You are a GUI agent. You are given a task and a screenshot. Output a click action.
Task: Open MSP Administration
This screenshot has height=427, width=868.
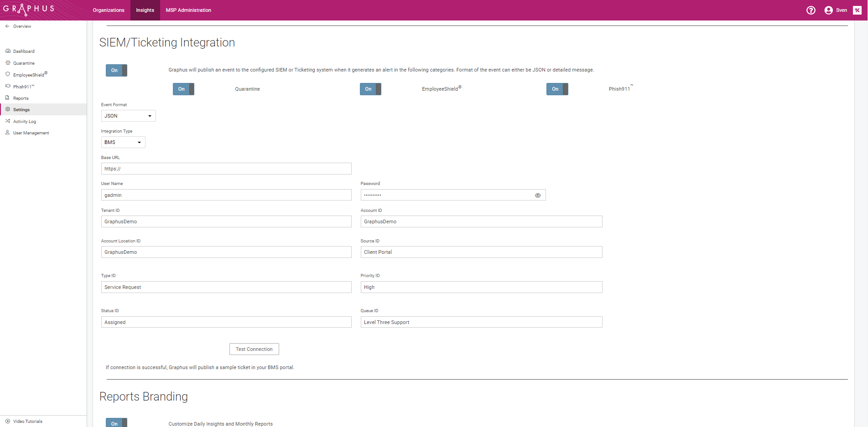coord(188,10)
